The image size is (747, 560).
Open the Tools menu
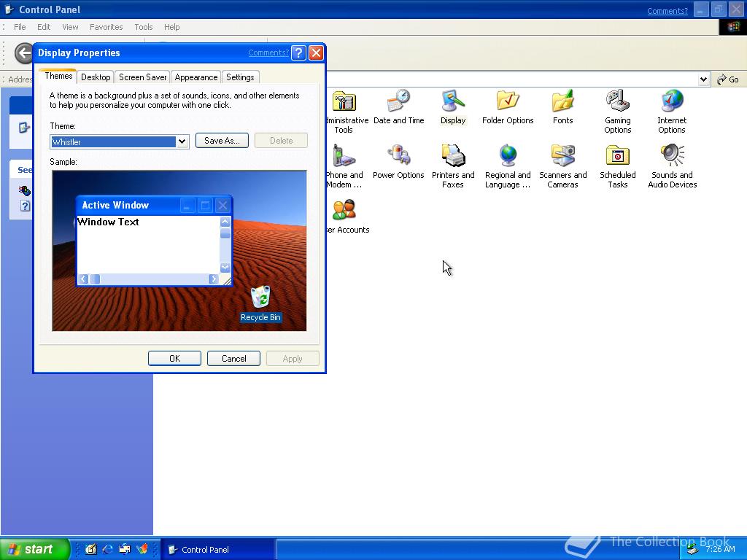(x=144, y=27)
